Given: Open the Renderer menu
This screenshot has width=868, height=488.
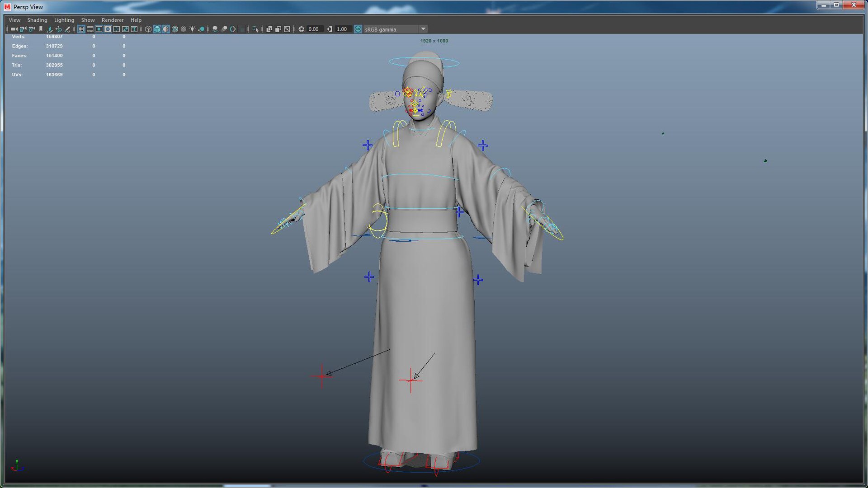Looking at the screenshot, I should pos(113,20).
